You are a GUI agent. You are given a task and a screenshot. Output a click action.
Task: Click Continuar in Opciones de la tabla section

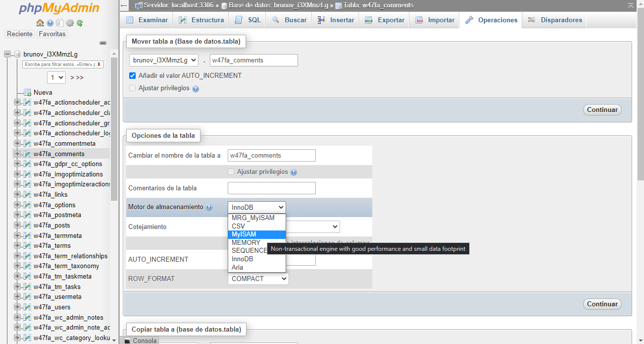[x=602, y=304]
